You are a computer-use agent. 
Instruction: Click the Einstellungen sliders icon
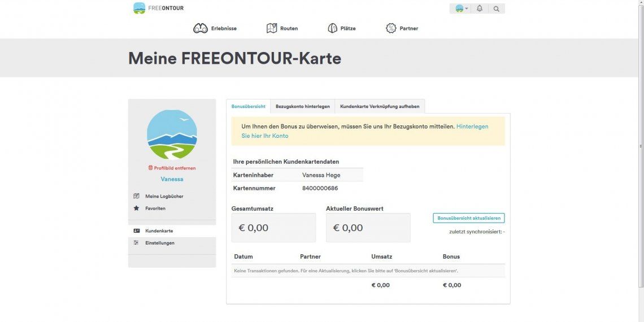tap(136, 243)
